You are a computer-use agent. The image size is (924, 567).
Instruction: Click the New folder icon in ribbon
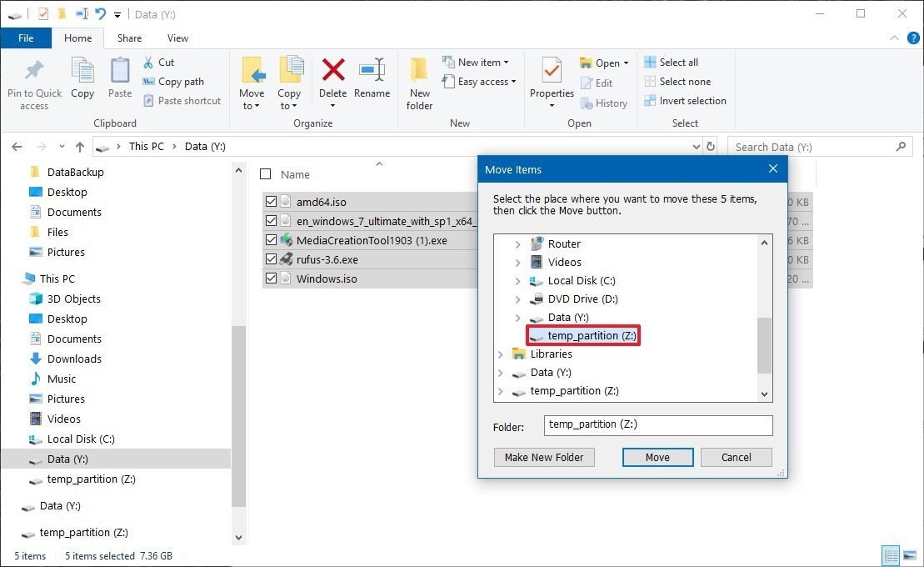point(419,72)
